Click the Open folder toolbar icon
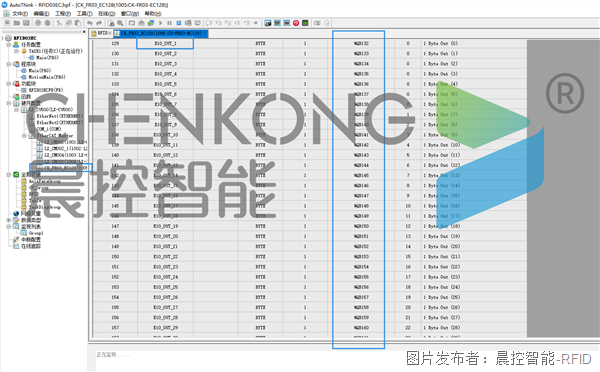The width and height of the screenshot is (600, 372). (17, 23)
